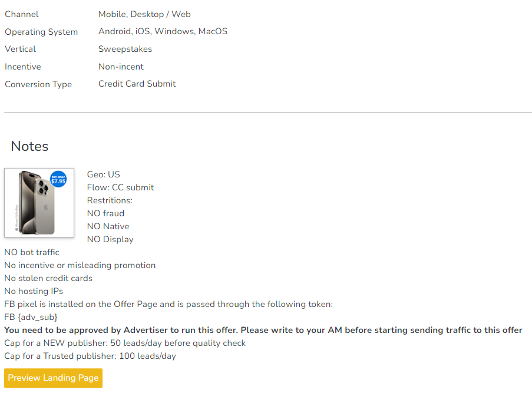Select the FB {adv_sub} token text

(31, 317)
